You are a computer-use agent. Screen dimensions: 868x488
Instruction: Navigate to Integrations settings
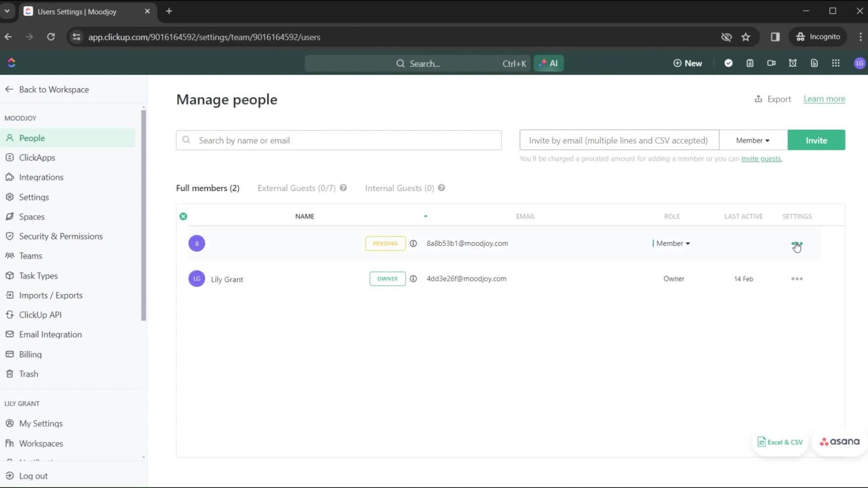[x=41, y=177]
